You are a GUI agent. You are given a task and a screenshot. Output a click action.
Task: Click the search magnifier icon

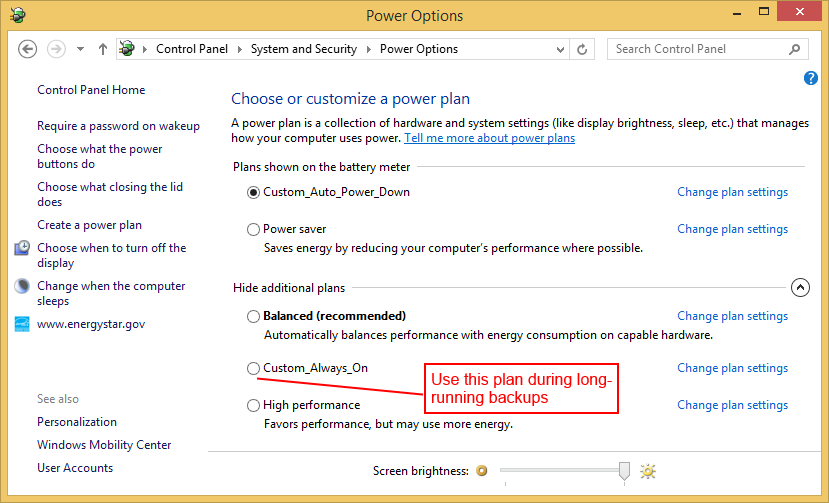click(795, 49)
